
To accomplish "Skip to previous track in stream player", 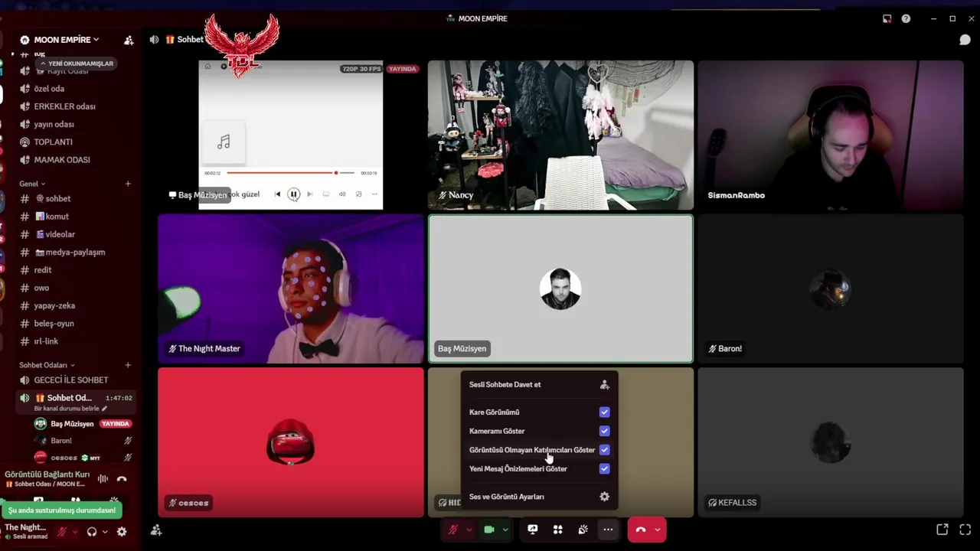I will pos(277,194).
